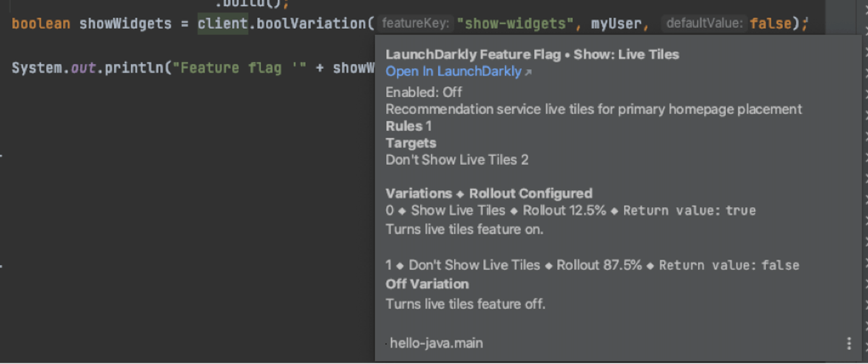
Task: Click the external link arrow icon
Action: (x=528, y=73)
